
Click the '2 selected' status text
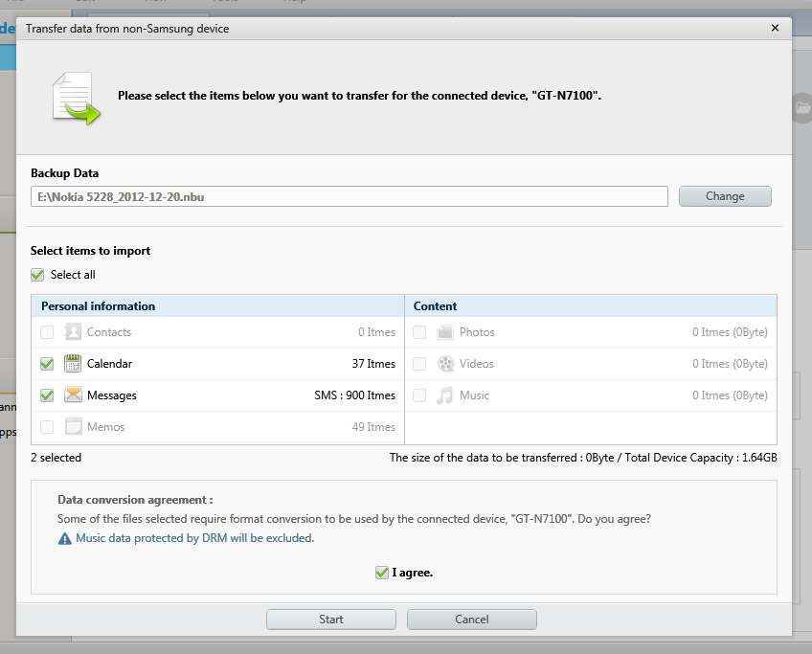[x=56, y=458]
